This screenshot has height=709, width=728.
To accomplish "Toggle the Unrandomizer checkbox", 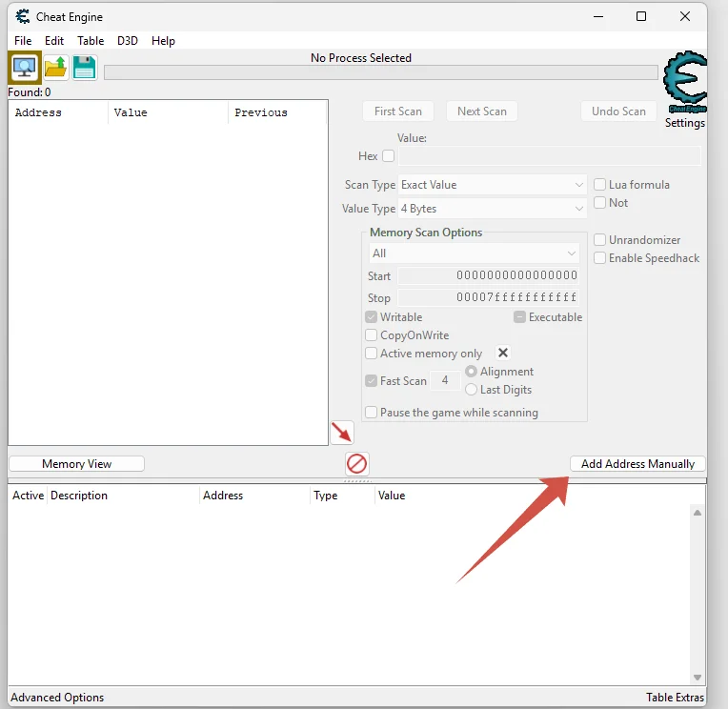I will 600,240.
